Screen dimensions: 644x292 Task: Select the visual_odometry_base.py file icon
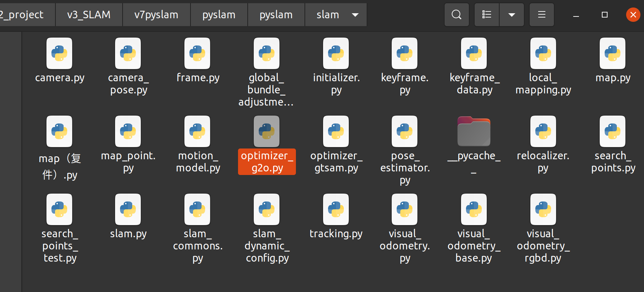[x=474, y=209]
